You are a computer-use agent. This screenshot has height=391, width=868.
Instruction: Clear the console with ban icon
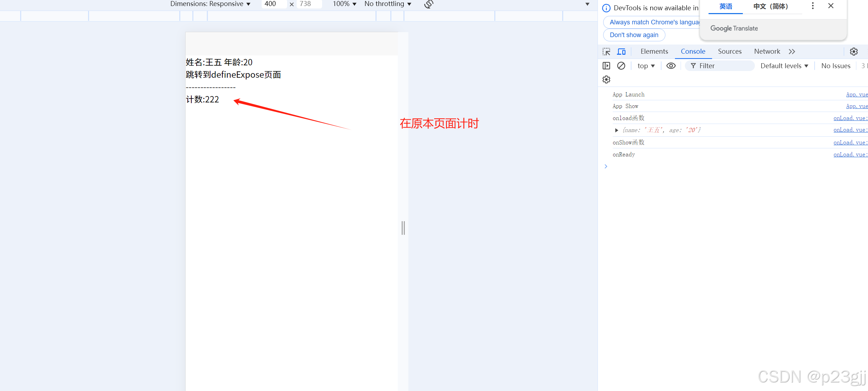click(x=621, y=66)
